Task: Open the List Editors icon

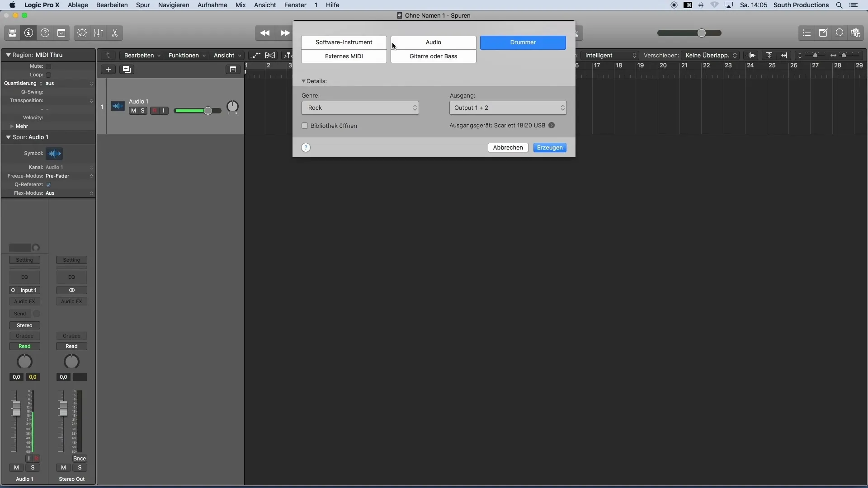Action: [x=807, y=33]
